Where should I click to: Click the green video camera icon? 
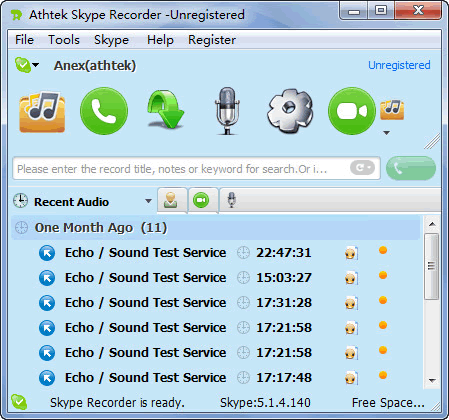352,111
